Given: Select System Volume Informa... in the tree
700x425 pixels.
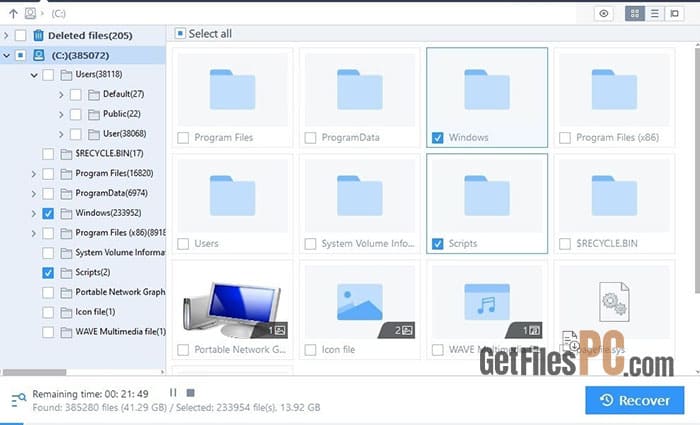Looking at the screenshot, I should [120, 253].
